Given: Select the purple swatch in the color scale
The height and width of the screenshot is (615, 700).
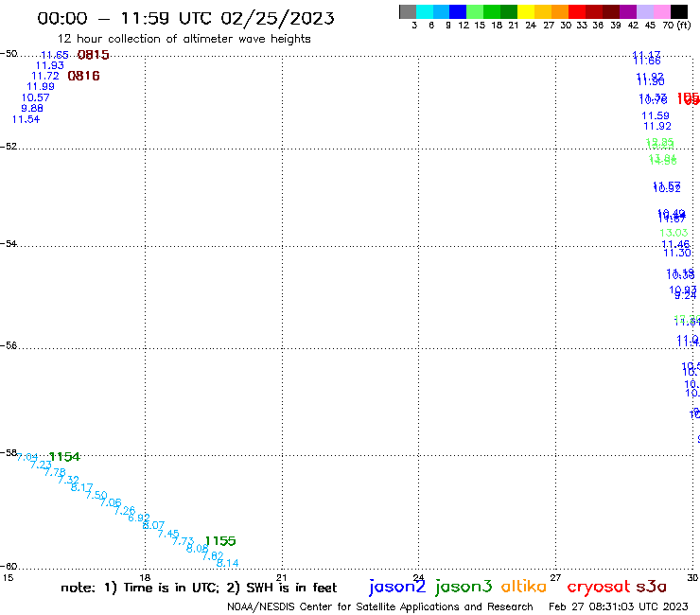Looking at the screenshot, I should (x=628, y=11).
